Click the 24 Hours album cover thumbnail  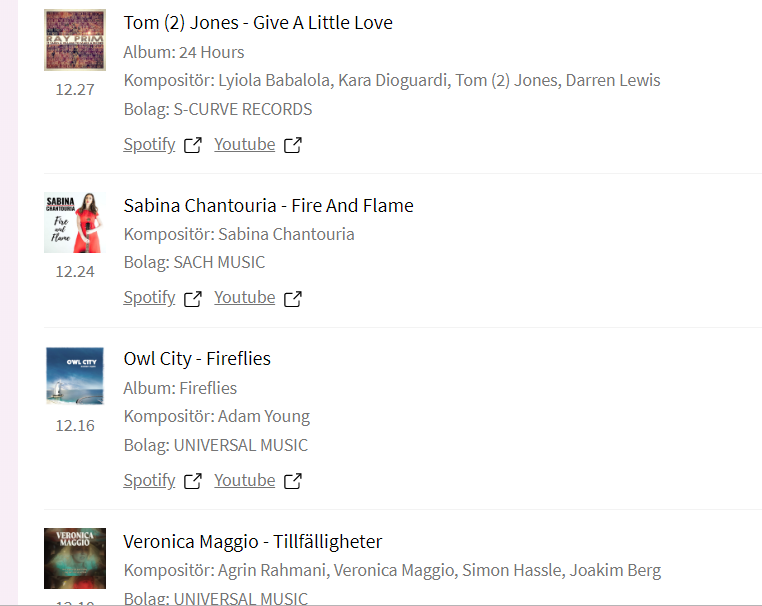(75, 40)
